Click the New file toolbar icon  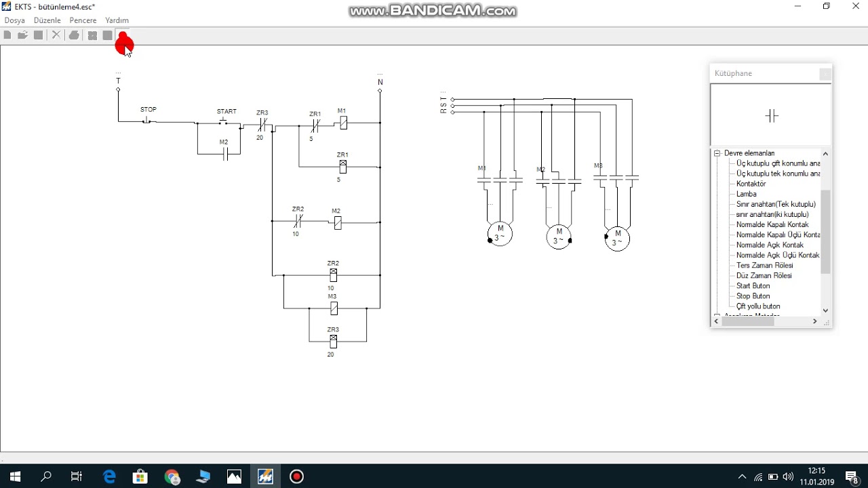click(x=7, y=35)
